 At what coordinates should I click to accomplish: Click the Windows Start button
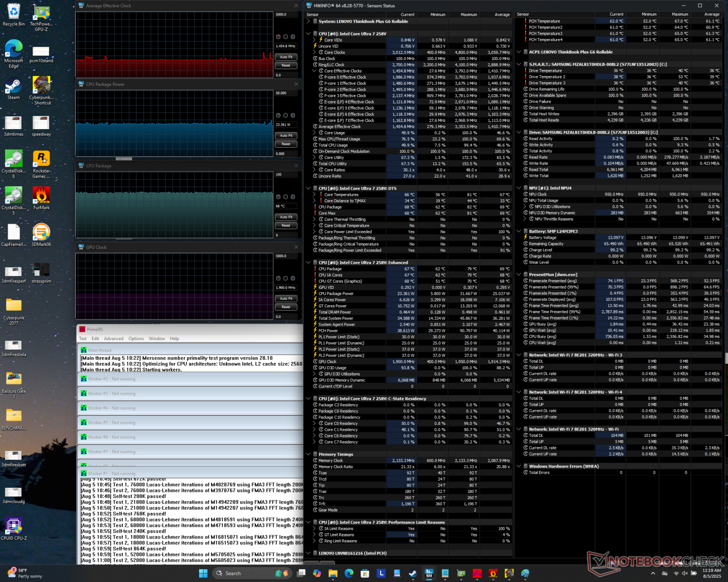click(203, 573)
